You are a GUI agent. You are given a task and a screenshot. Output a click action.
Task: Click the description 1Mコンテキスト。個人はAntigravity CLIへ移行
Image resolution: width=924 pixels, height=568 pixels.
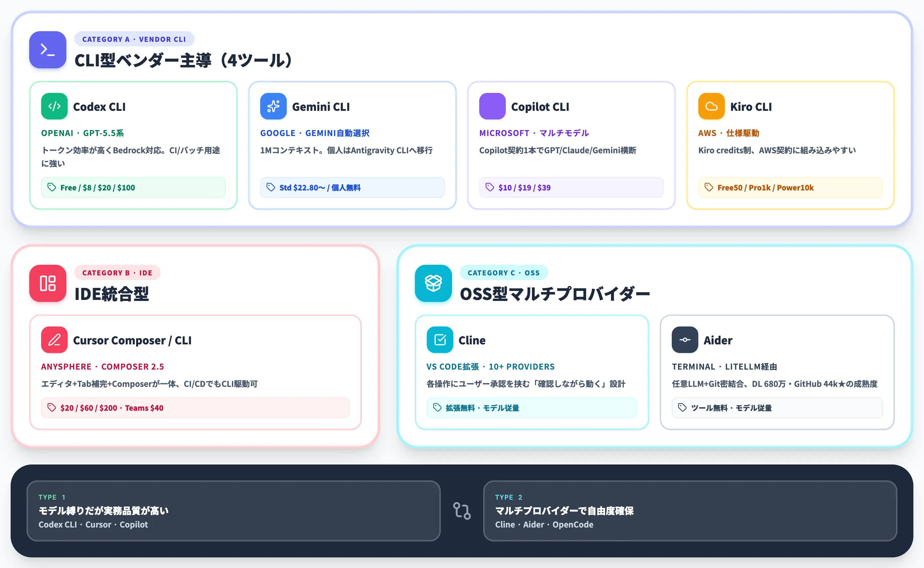click(346, 150)
